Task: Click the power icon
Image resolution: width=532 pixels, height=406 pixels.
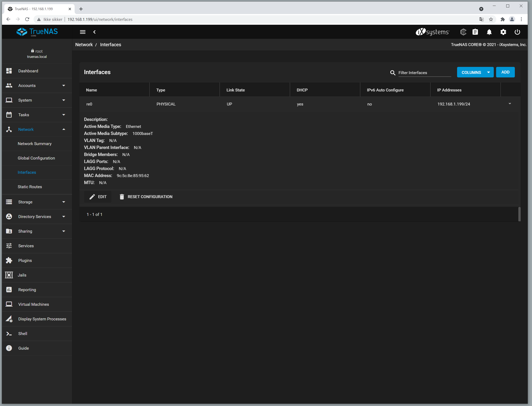Action: coord(517,32)
